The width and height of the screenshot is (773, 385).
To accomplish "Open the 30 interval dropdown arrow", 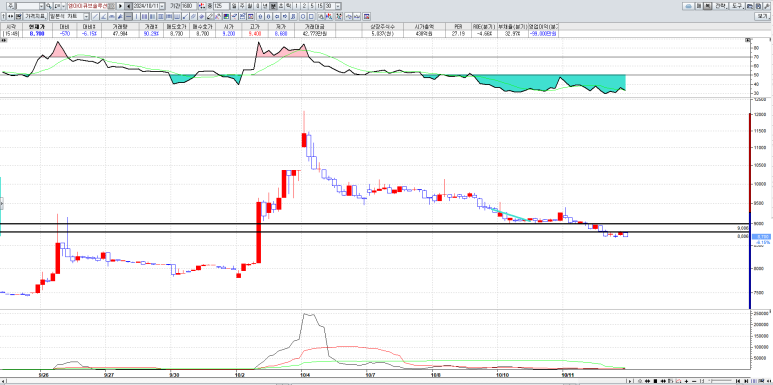I will [338, 6].
